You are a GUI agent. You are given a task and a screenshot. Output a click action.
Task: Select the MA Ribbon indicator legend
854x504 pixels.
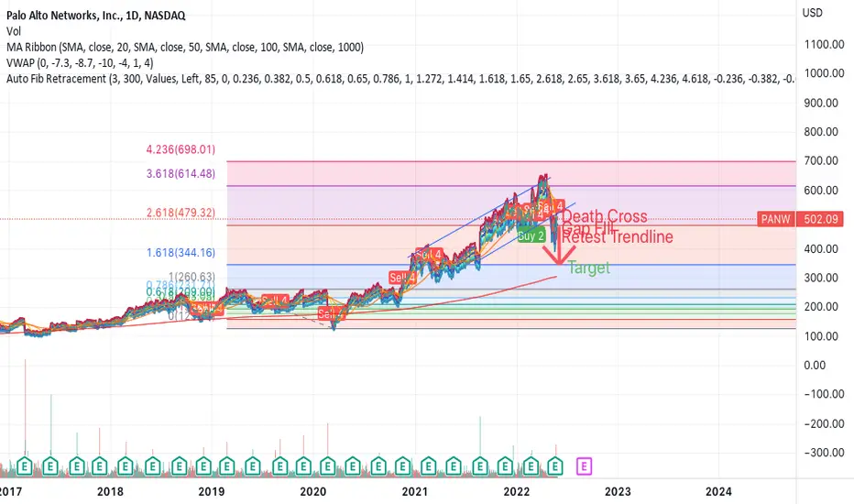click(184, 47)
